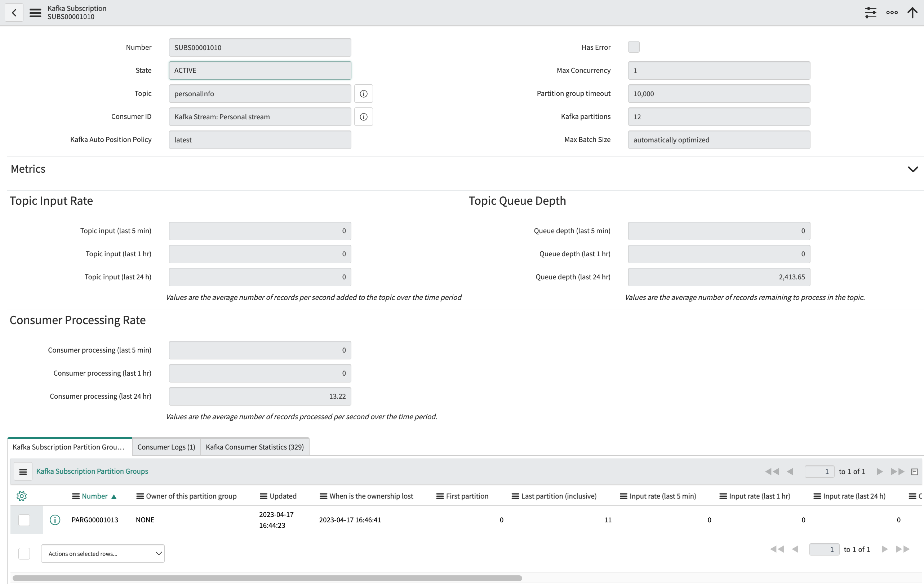Switch to Kafka Subscription Partition Groups tab
The image size is (924, 584).
point(70,447)
